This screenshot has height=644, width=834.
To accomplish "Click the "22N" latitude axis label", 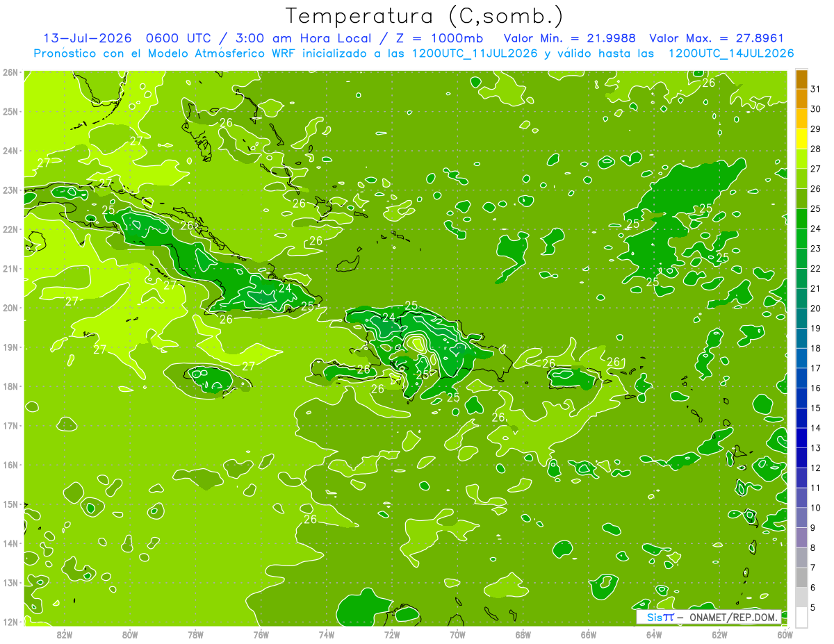I will pyautogui.click(x=10, y=229).
